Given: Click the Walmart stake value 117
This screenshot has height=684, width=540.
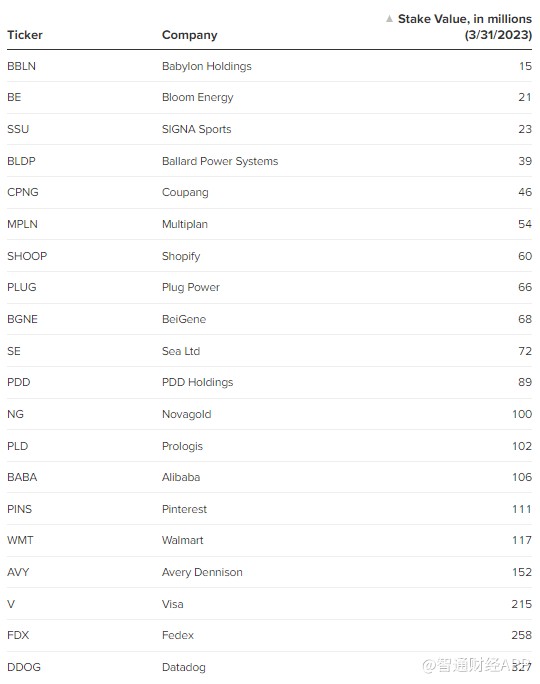Looking at the screenshot, I should coord(522,540).
